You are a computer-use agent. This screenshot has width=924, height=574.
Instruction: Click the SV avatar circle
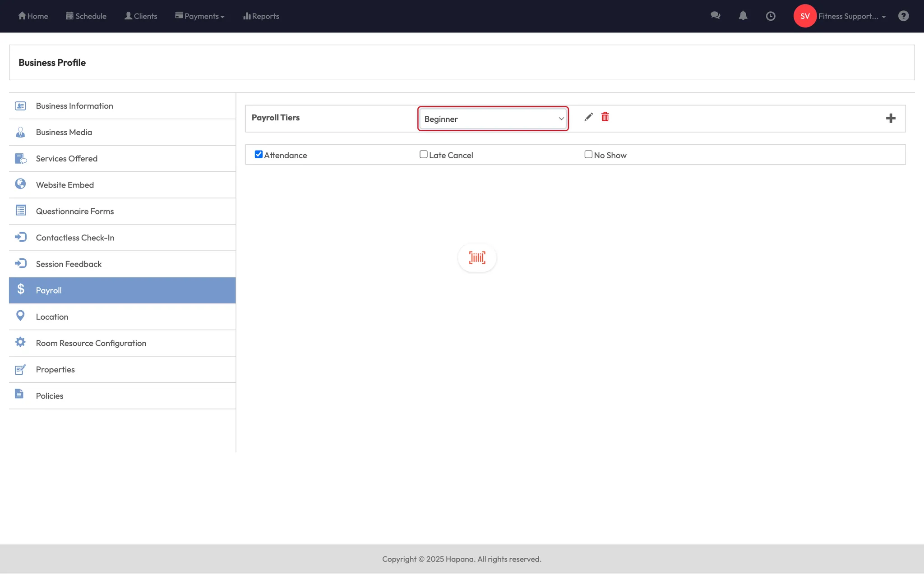tap(805, 16)
